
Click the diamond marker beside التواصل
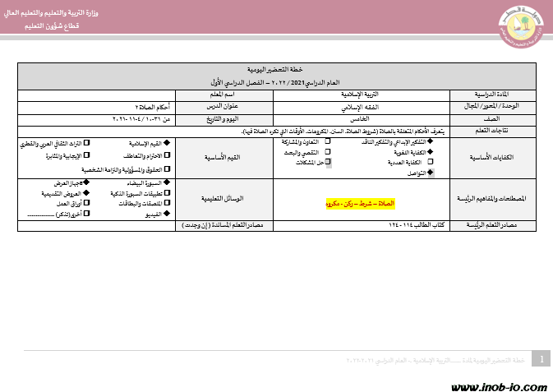coord(429,173)
